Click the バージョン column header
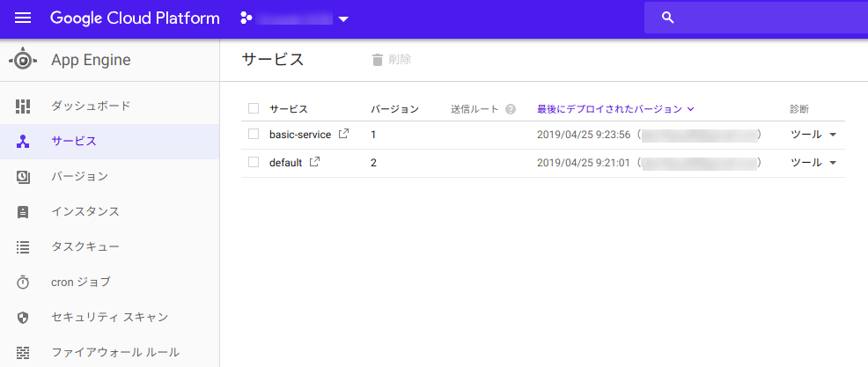Screen dimensions: 868x367 [x=394, y=109]
